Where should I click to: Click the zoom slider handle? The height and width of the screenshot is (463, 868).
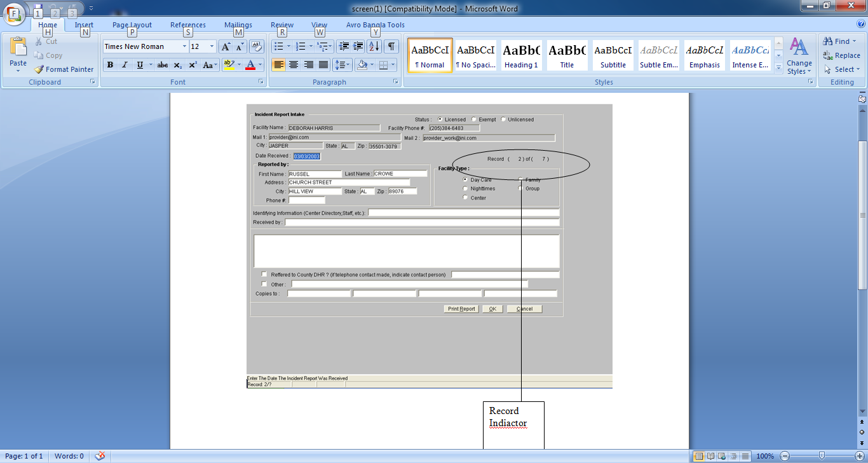[x=822, y=456]
